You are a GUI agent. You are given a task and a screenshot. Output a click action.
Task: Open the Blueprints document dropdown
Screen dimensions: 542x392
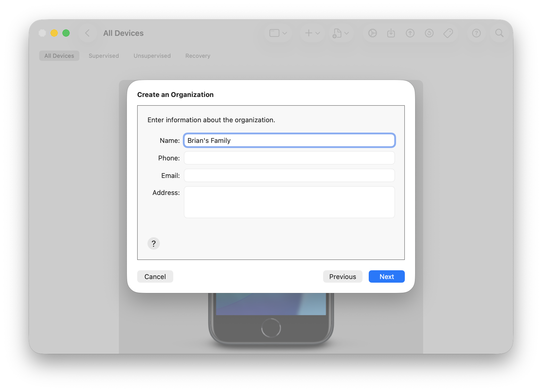tap(341, 33)
